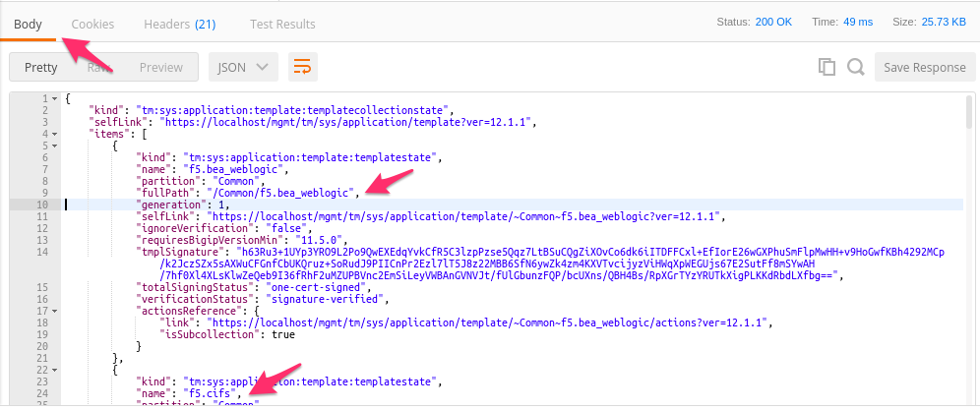This screenshot has width=980, height=410.
Task: Collapse the items array at line 4
Action: coord(54,133)
